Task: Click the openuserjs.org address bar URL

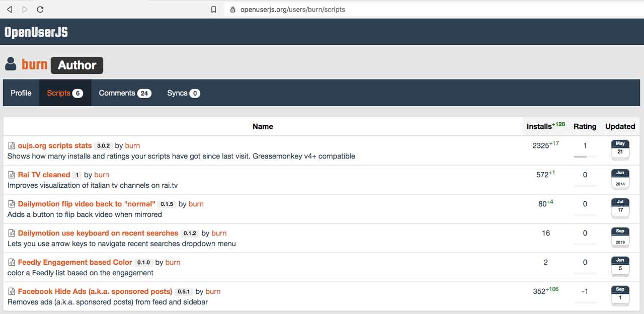Action: (x=292, y=9)
